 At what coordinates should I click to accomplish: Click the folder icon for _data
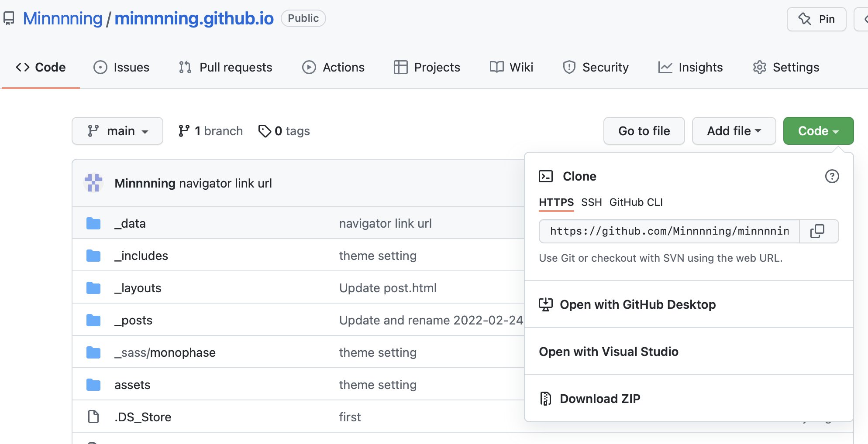[x=93, y=223]
